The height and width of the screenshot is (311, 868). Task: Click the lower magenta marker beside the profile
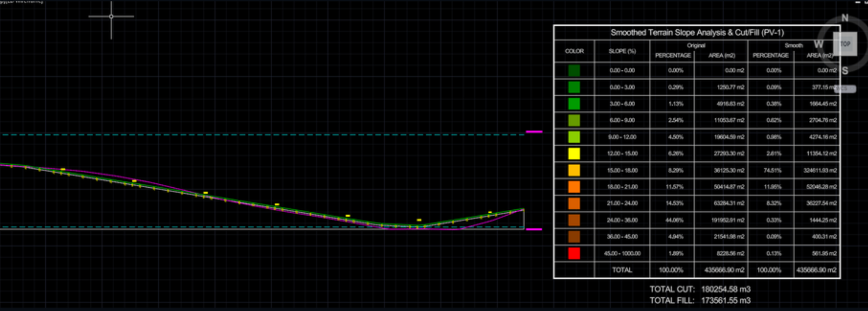tap(534, 229)
